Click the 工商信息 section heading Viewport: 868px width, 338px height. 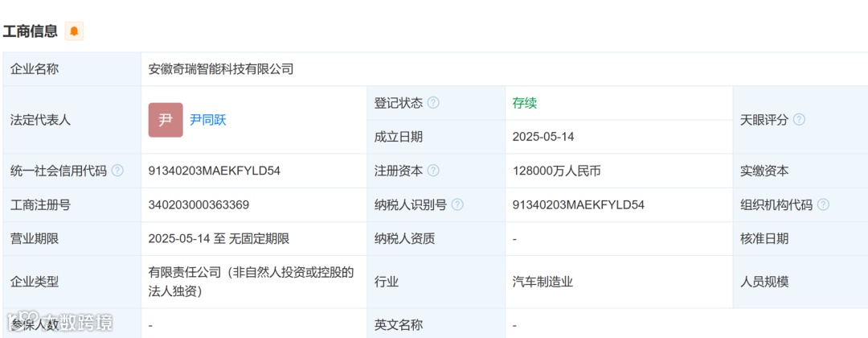pyautogui.click(x=30, y=31)
